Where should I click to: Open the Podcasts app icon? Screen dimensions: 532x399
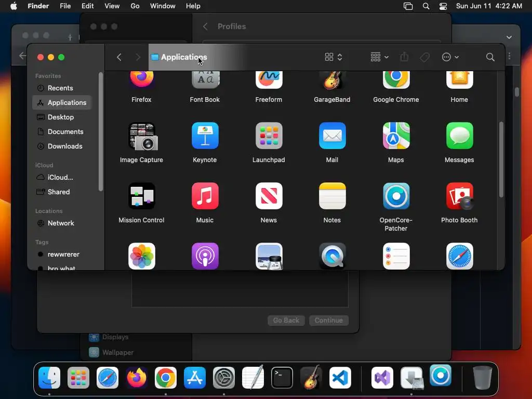(x=205, y=256)
